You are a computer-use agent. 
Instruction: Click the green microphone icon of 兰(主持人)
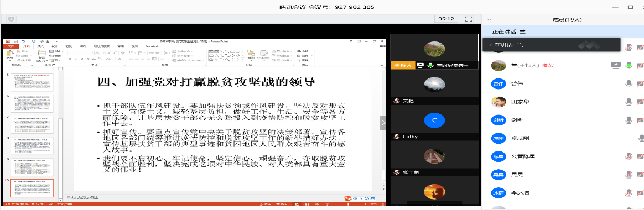pyautogui.click(x=629, y=65)
